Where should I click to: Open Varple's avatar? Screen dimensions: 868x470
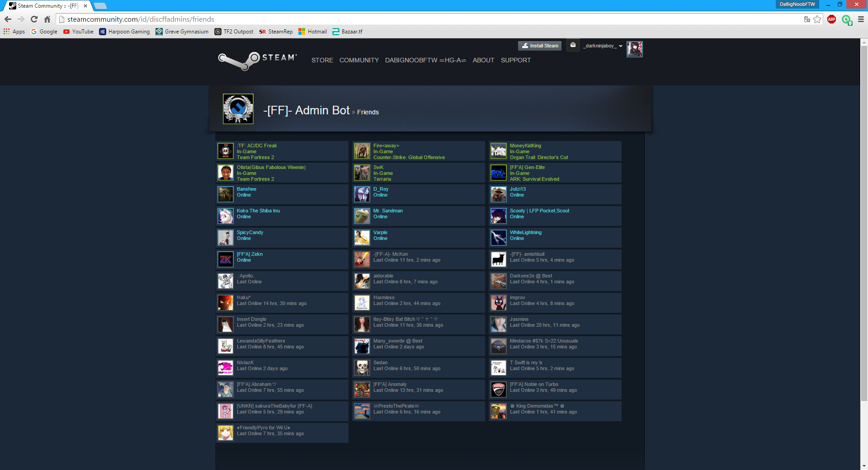362,238
